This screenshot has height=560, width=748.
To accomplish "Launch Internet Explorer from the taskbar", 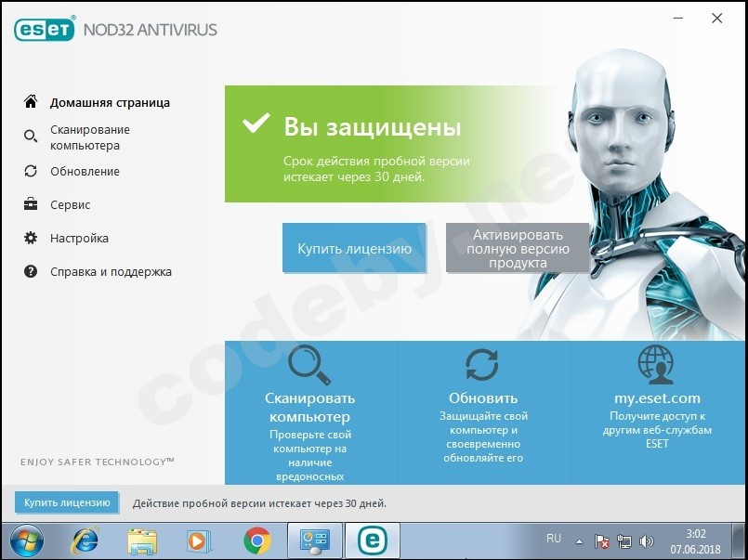I will [85, 540].
